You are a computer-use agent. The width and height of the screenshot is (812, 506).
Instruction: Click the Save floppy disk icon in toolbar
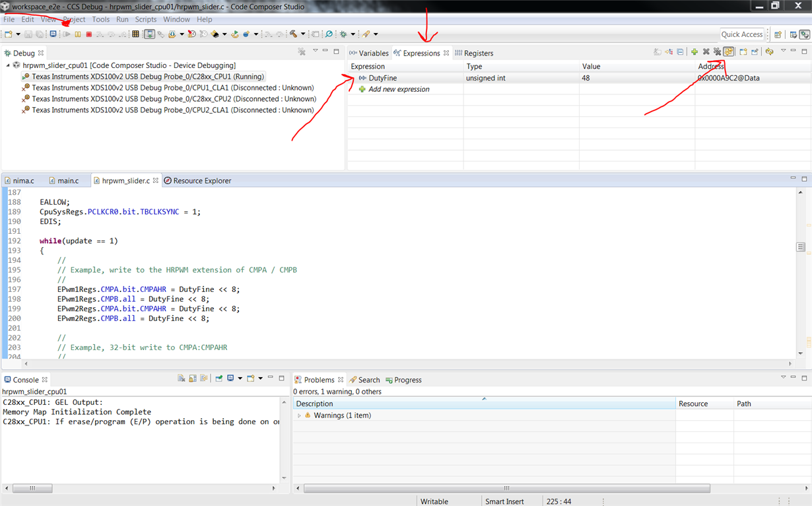click(28, 34)
